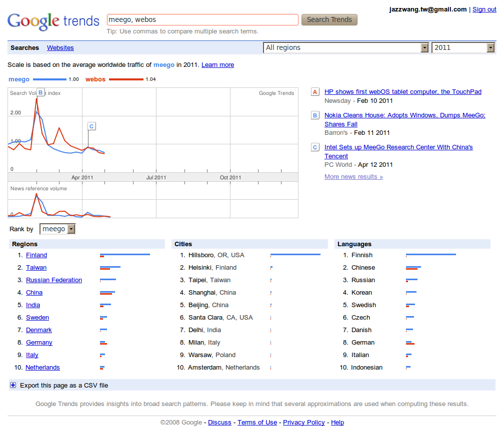Open Nokia Cleans House news article

point(404,120)
